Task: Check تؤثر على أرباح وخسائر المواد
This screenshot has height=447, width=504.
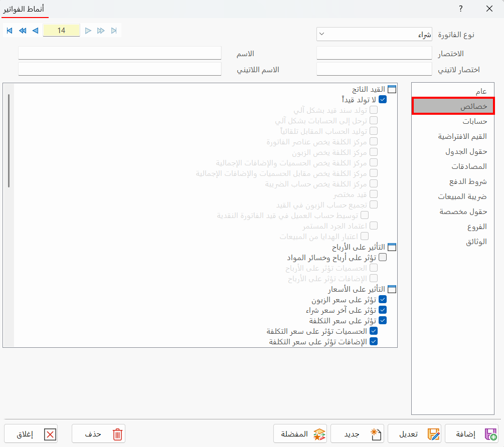Action: (x=383, y=257)
